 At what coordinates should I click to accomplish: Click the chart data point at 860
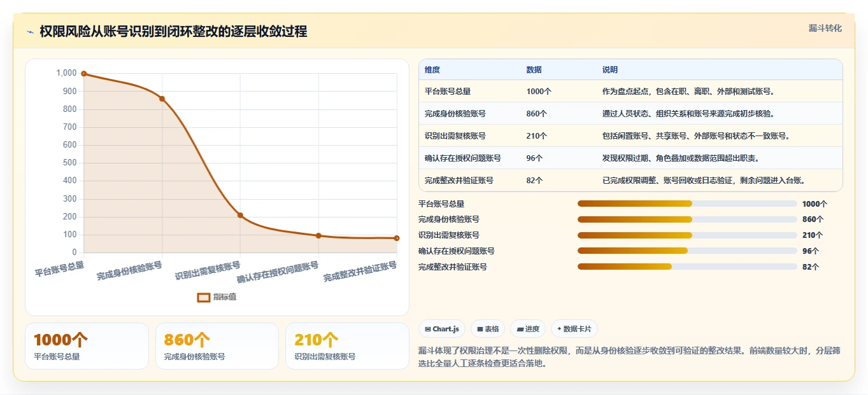tap(162, 99)
